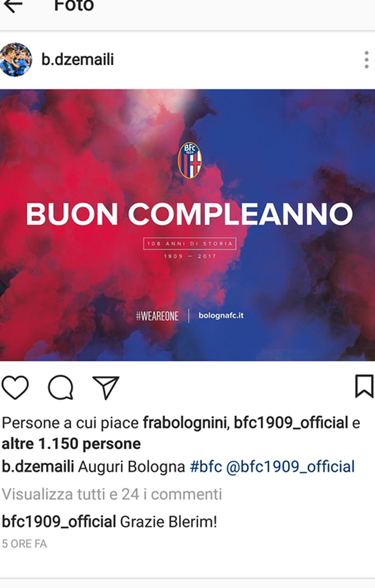Viewport: 375px width, 588px height.
Task: Open b.dzemaili username in post header
Action: pyautogui.click(x=77, y=60)
